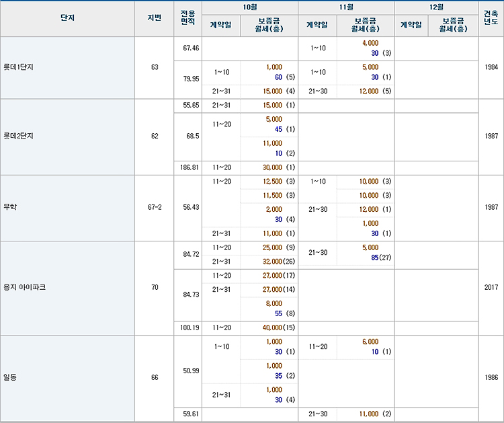Click deposit 27,000(14) entry
Screen dimensions: 504x423
279,289
